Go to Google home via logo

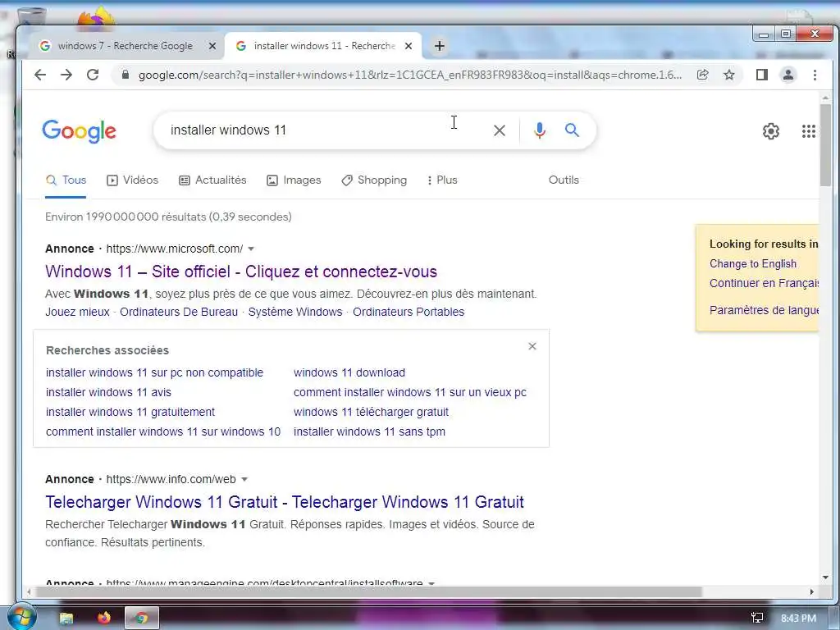(x=80, y=131)
